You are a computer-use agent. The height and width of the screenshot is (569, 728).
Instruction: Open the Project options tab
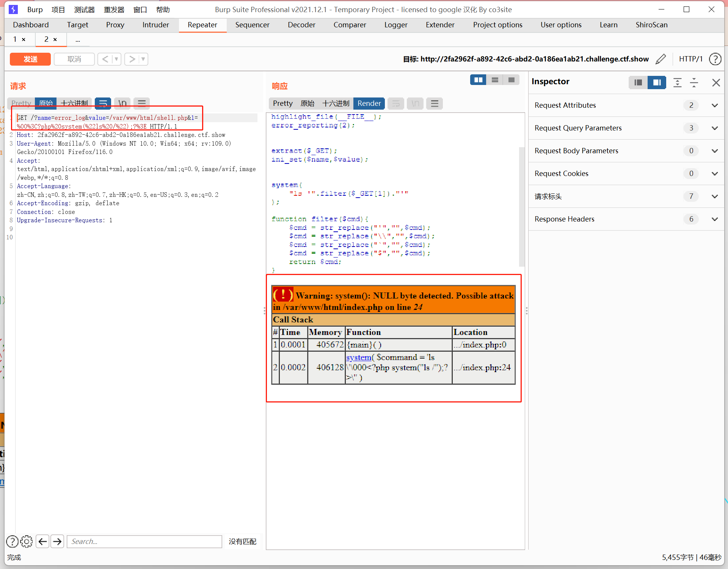(x=497, y=25)
